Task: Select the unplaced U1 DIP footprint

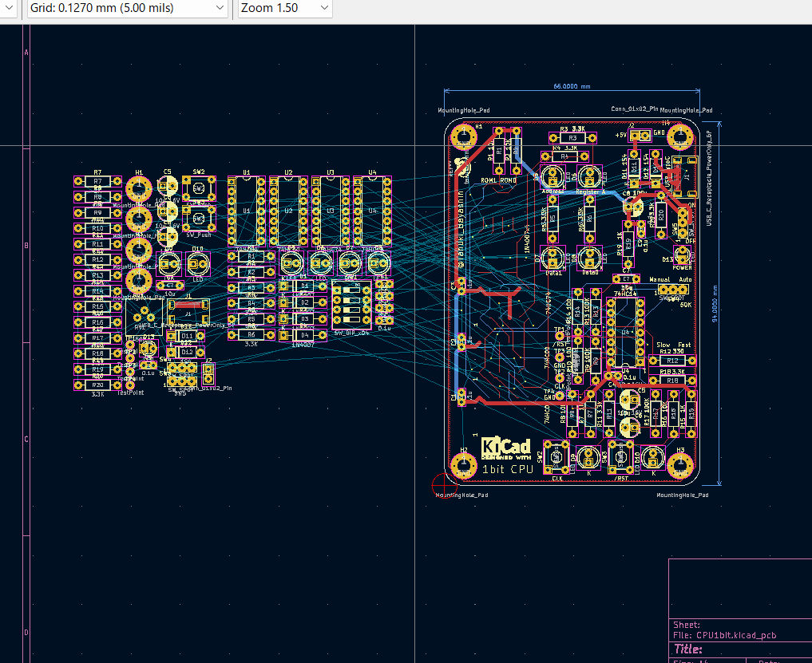Action: click(247, 211)
